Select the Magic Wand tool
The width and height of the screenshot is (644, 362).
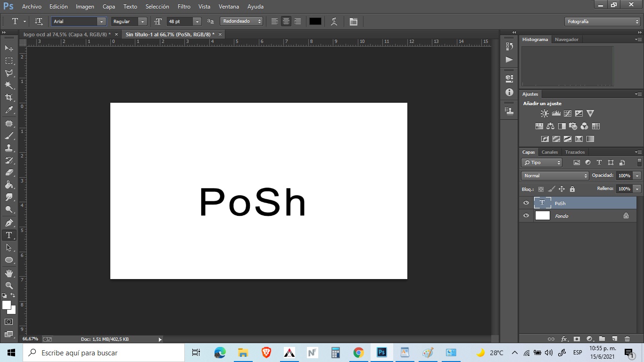[9, 85]
